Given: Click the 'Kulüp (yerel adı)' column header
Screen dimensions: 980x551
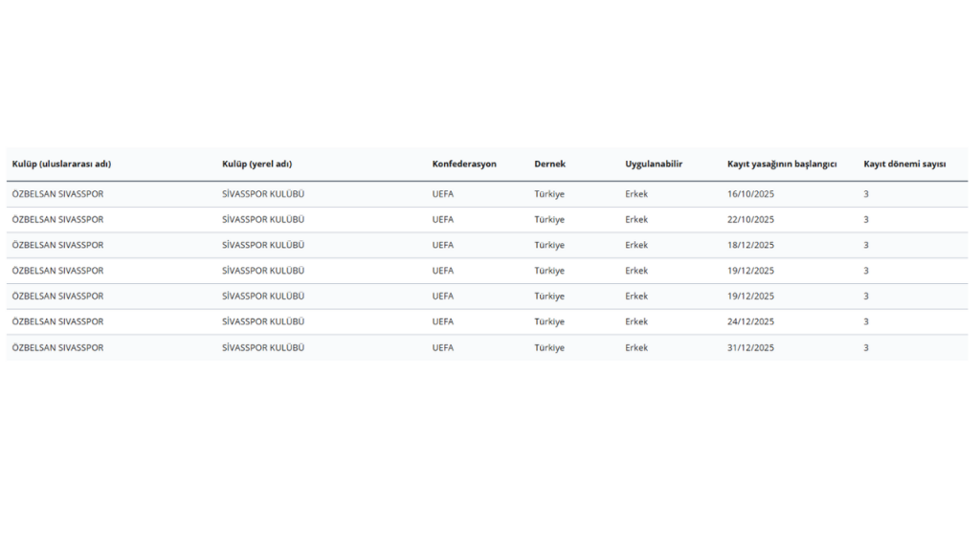Looking at the screenshot, I should (256, 164).
